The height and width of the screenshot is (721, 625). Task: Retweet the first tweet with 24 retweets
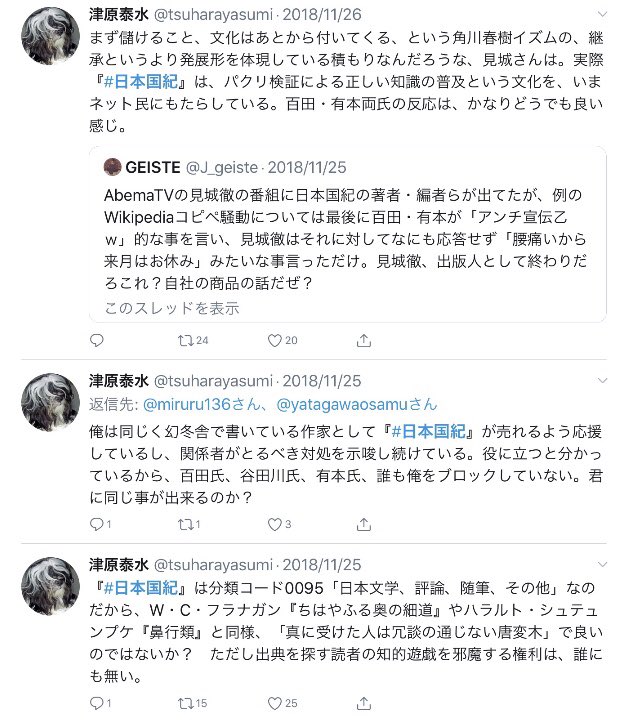pyautogui.click(x=193, y=340)
